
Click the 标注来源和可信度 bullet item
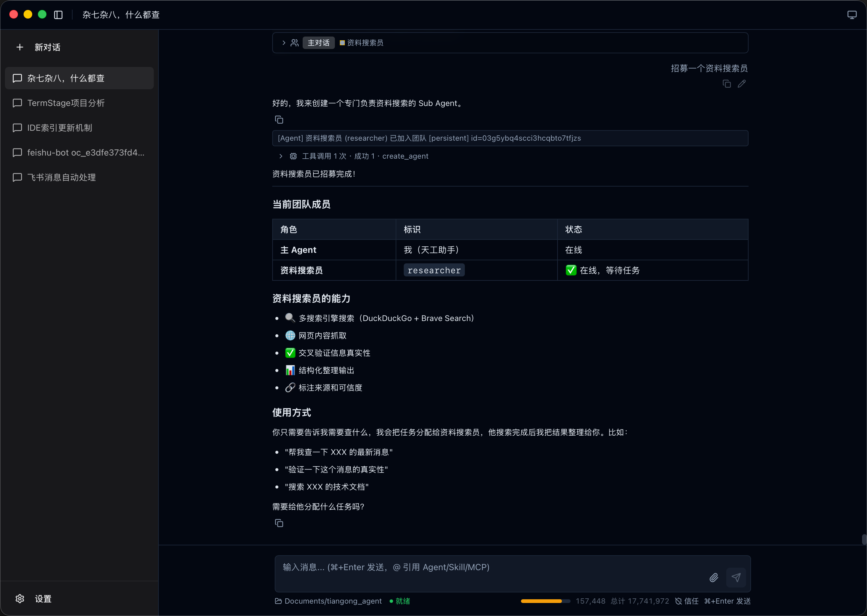(x=324, y=388)
